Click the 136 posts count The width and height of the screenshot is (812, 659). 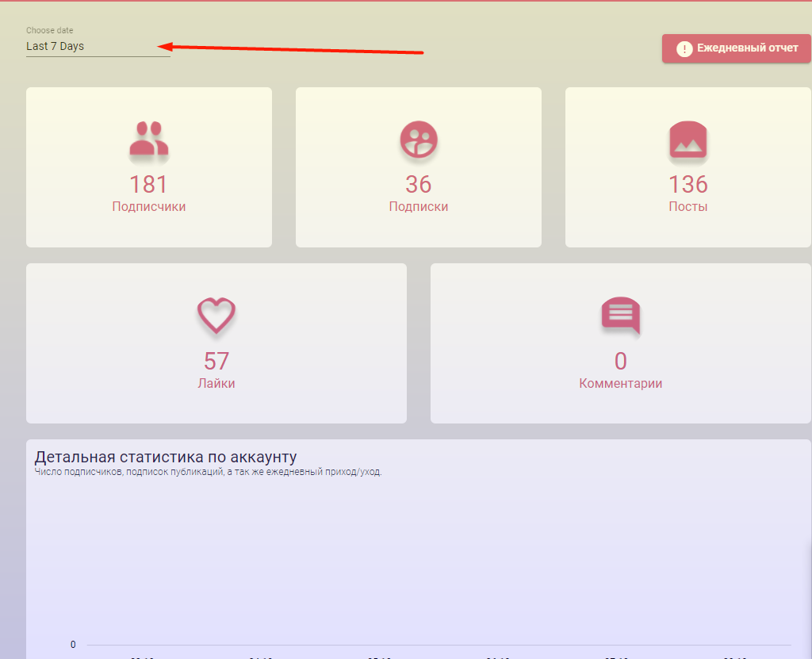[688, 185]
